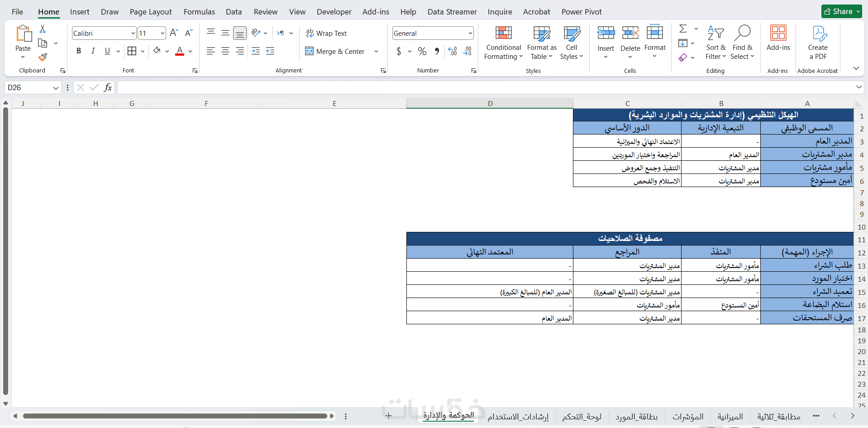Toggle Align Left
The width and height of the screenshot is (868, 428).
211,51
